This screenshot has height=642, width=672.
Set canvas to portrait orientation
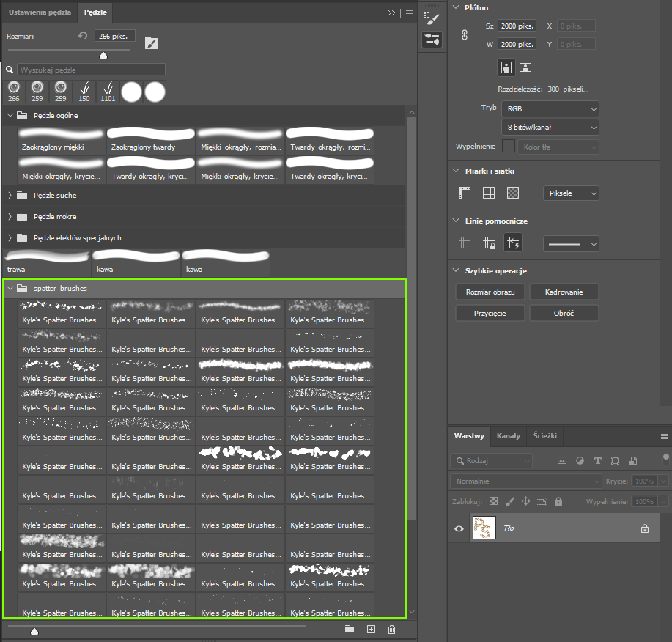[506, 67]
